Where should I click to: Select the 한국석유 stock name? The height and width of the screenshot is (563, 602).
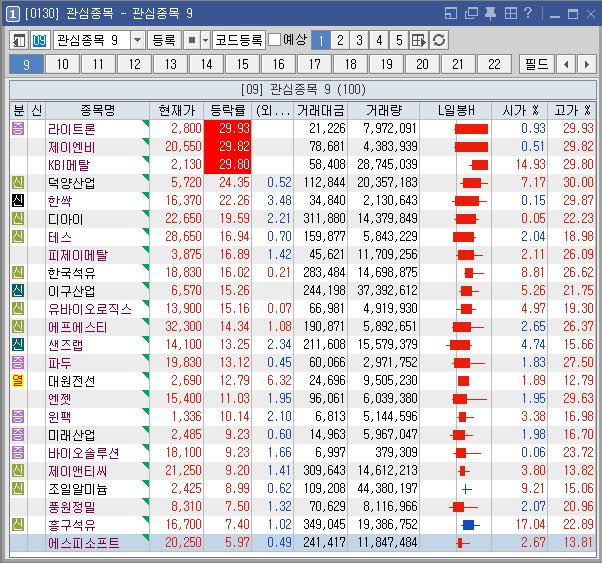point(71,273)
